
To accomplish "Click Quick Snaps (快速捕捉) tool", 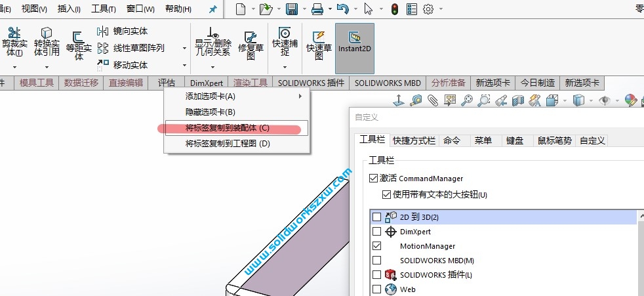I will [x=285, y=42].
